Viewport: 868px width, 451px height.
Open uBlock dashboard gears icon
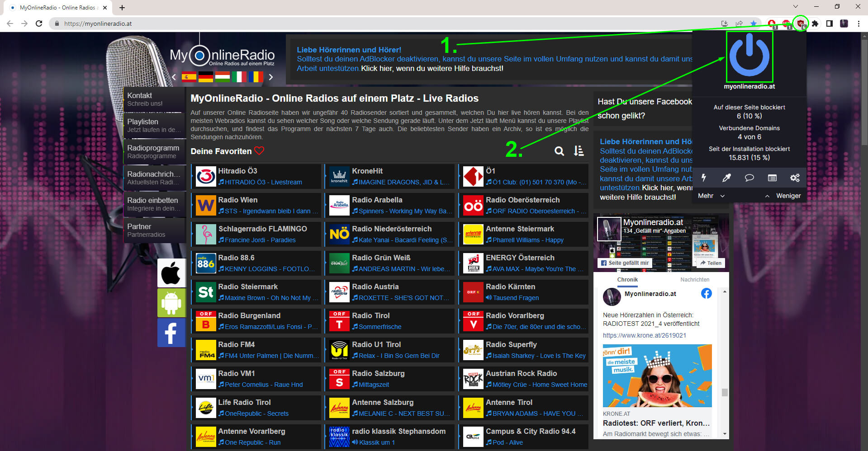click(795, 178)
